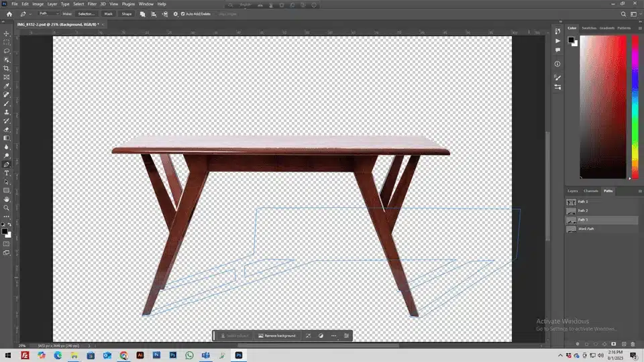644x362 pixels.
Task: Click the Search icon in options bar
Action: tap(623, 14)
